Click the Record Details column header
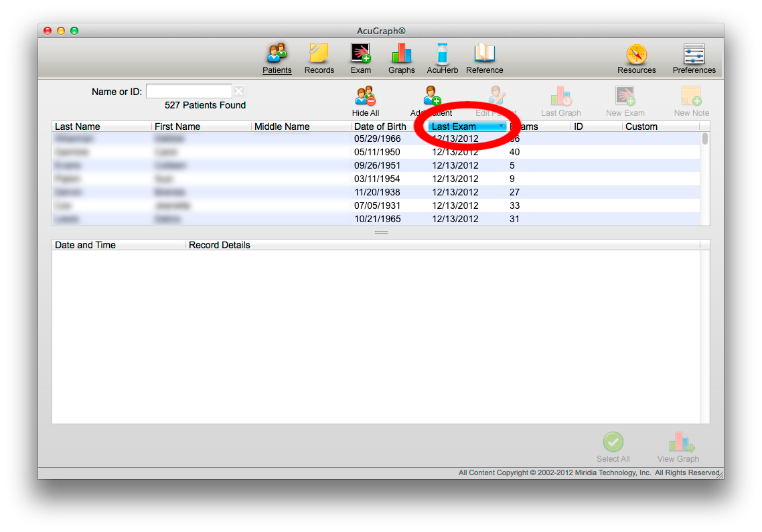 443,245
